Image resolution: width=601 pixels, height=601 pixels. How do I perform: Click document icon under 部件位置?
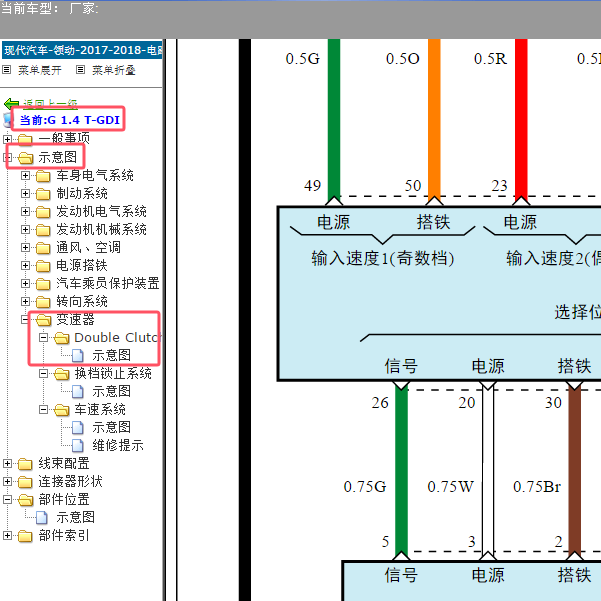[42, 517]
